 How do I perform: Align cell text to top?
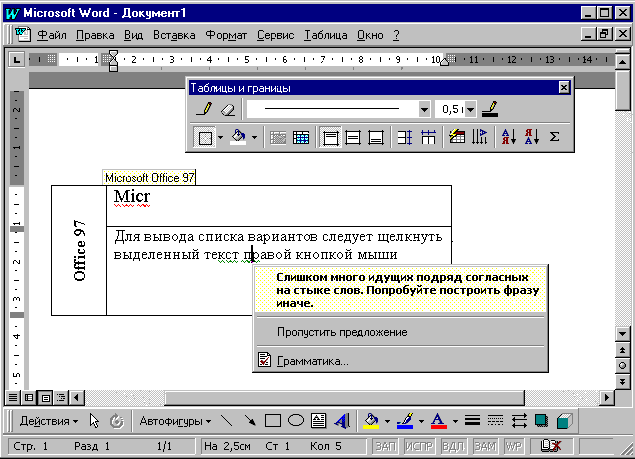pos(330,138)
